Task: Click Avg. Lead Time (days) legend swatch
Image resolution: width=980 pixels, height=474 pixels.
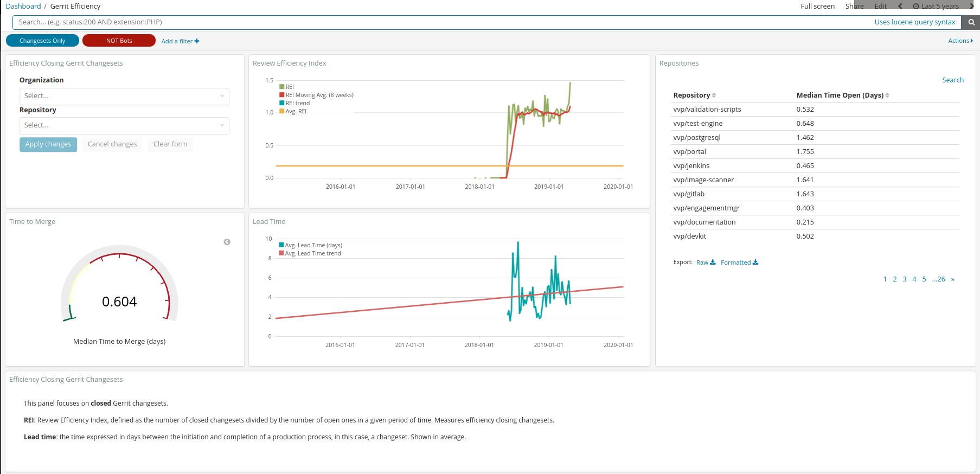Action: tap(281, 245)
